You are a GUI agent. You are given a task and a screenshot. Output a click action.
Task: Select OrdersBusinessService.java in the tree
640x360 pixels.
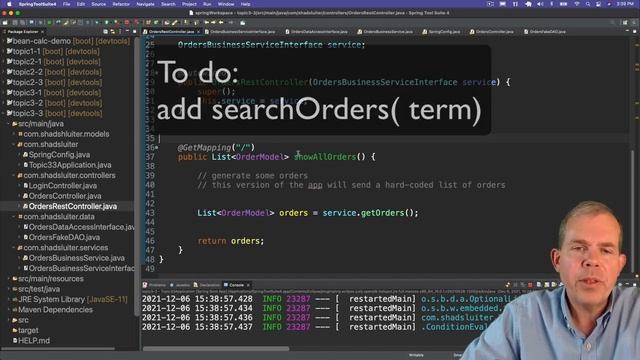(x=77, y=258)
